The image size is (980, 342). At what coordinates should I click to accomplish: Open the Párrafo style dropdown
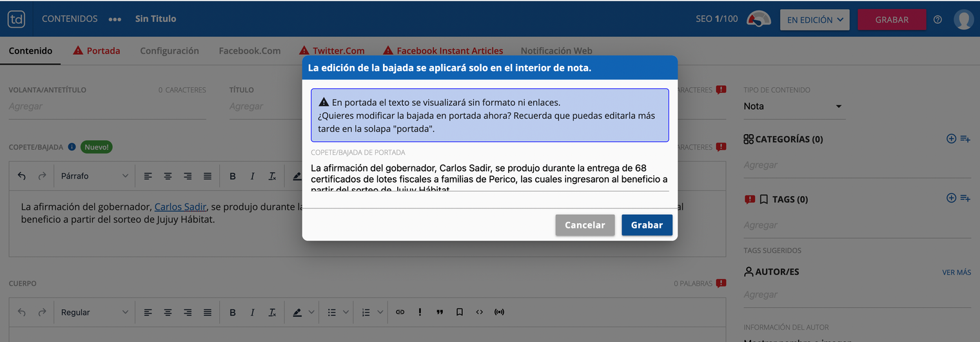[94, 176]
